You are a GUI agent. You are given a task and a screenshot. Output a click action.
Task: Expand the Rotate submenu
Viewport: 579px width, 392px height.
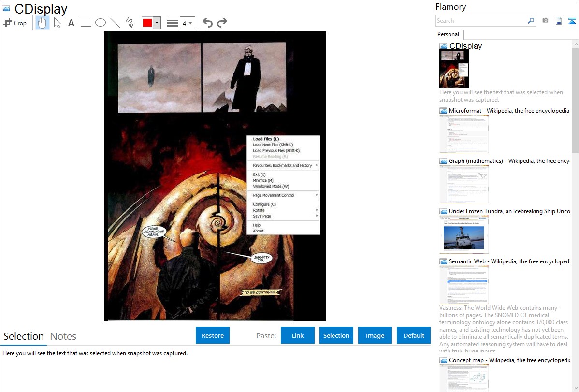pos(283,210)
